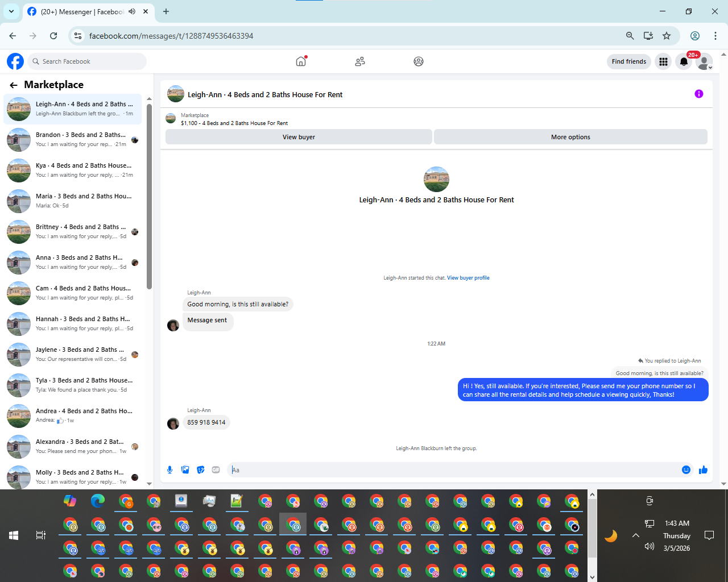Open the Hannah conversation
Screen dimensions: 728x582
pos(73,323)
